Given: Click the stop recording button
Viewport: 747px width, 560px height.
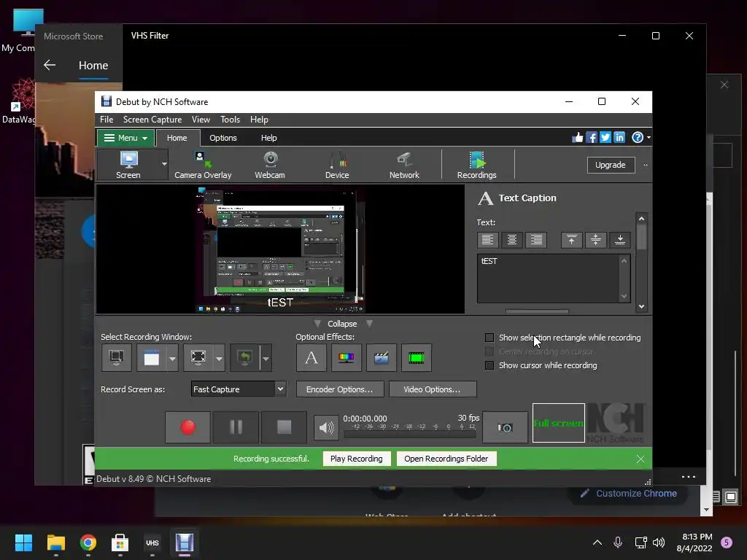Looking at the screenshot, I should click(284, 427).
